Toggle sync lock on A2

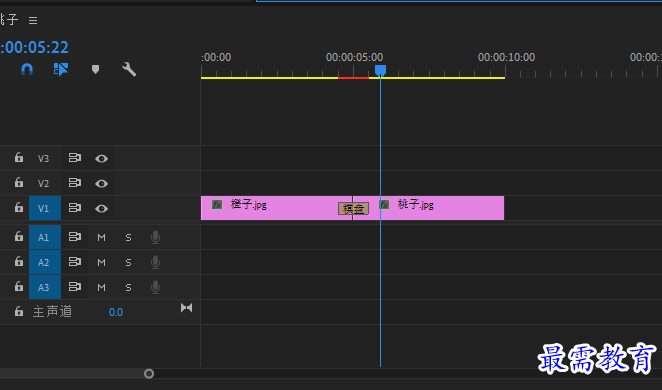pyautogui.click(x=75, y=262)
